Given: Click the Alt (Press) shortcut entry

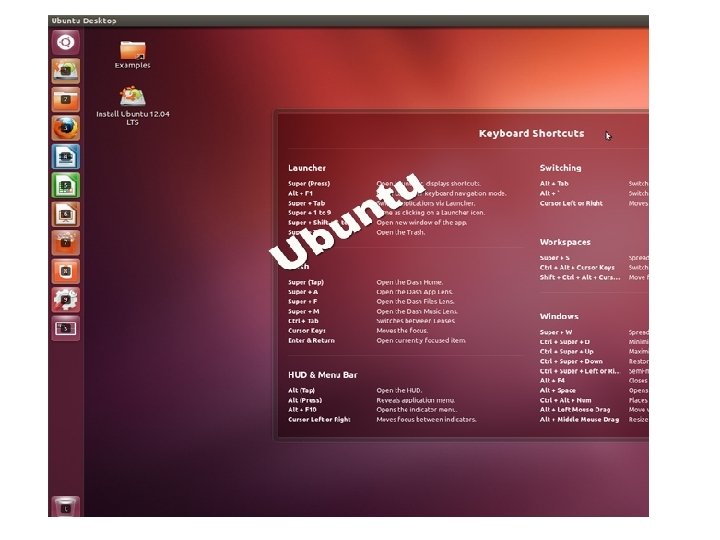Looking at the screenshot, I should (x=305, y=400).
